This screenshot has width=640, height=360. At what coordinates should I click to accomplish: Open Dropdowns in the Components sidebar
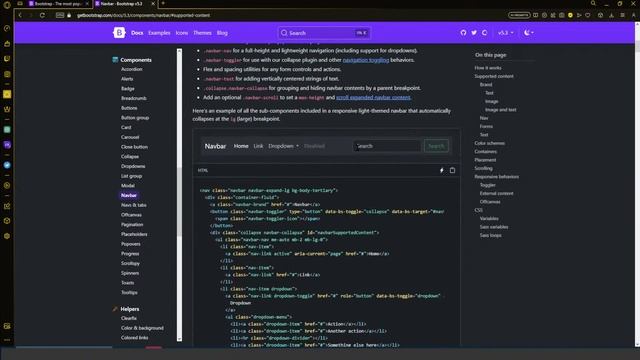pos(133,167)
